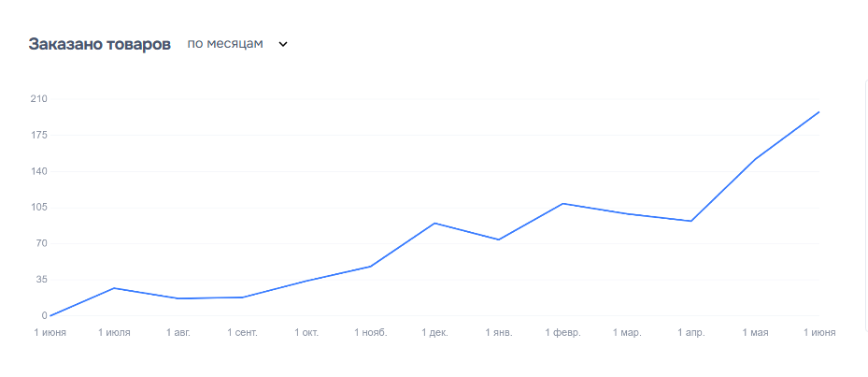The image size is (868, 377).
Task: Click the "105" y-axis label
Action: point(38,208)
